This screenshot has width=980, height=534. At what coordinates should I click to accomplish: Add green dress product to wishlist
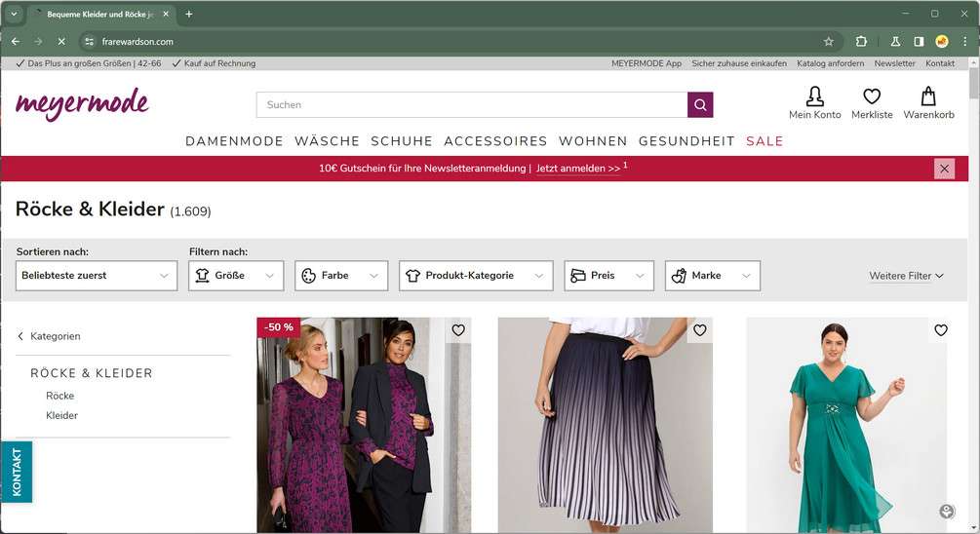(941, 329)
